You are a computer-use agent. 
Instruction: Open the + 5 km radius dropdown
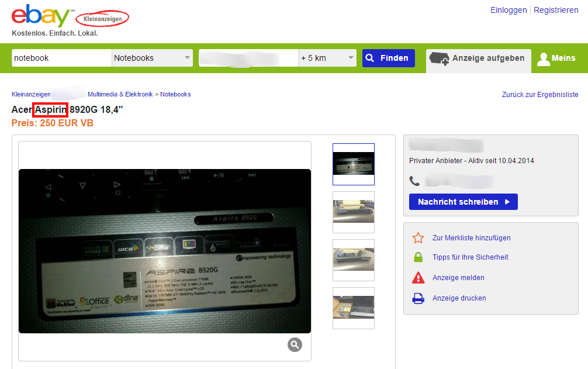[x=327, y=58]
